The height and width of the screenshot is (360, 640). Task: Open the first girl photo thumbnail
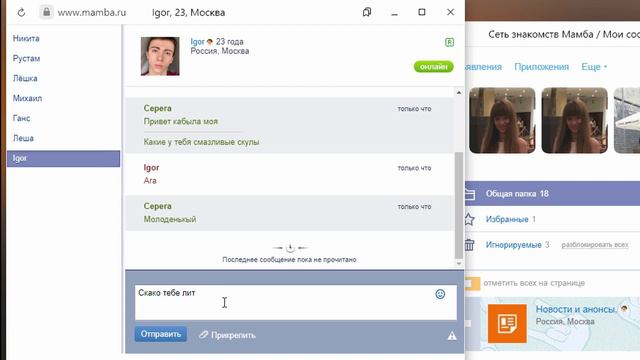tap(502, 120)
